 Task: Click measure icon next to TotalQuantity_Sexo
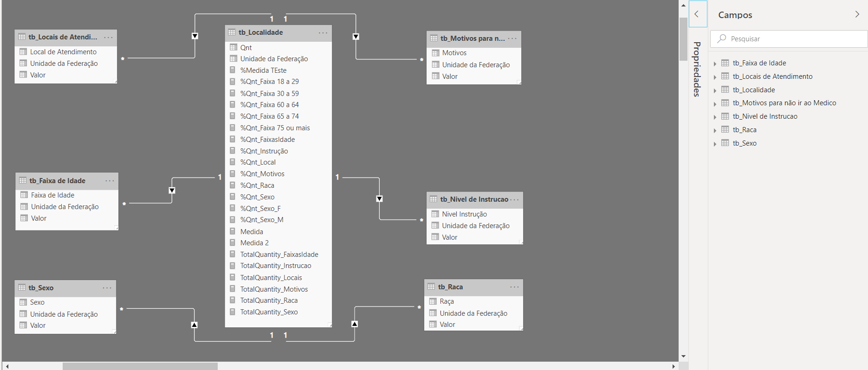[233, 312]
